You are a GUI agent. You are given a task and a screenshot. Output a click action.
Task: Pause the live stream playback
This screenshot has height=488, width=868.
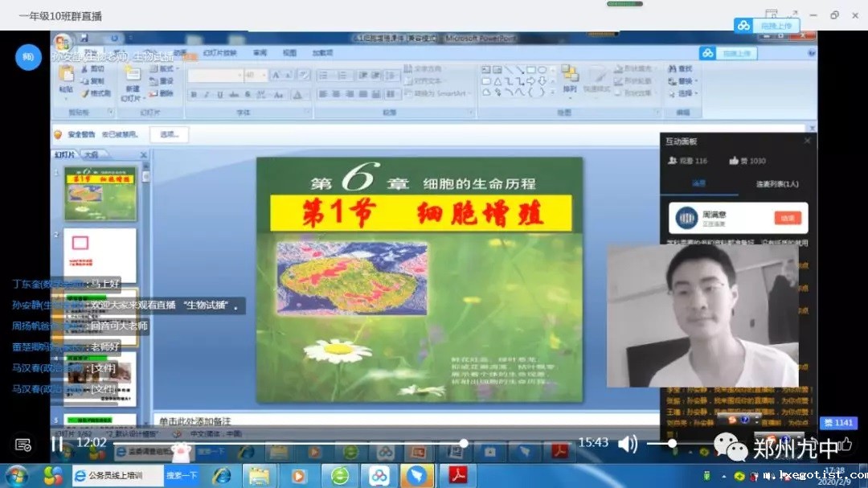pos(57,444)
